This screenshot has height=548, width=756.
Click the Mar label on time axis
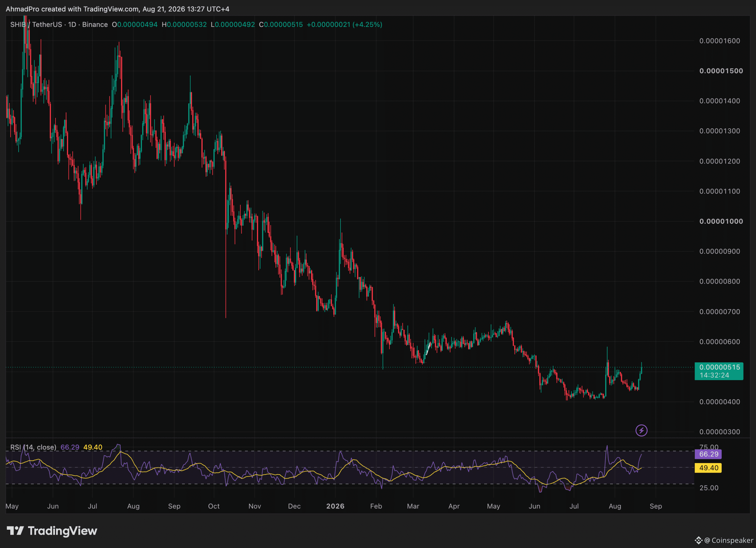(x=413, y=506)
